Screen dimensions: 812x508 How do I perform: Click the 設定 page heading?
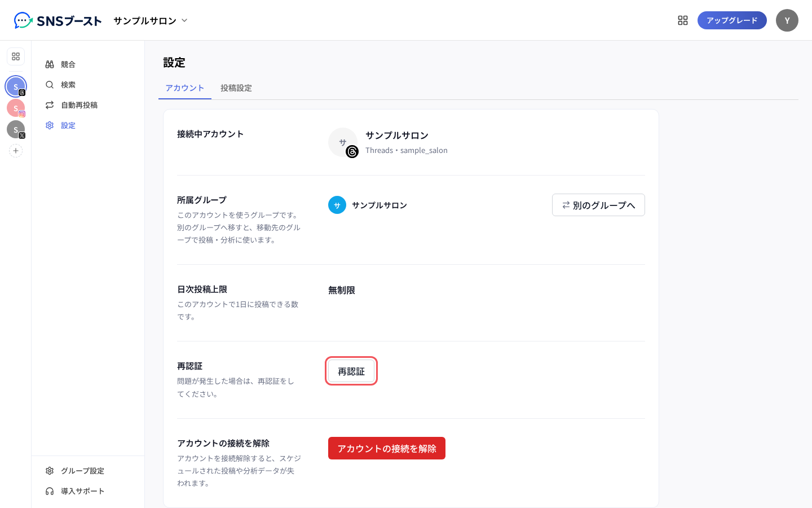click(174, 63)
